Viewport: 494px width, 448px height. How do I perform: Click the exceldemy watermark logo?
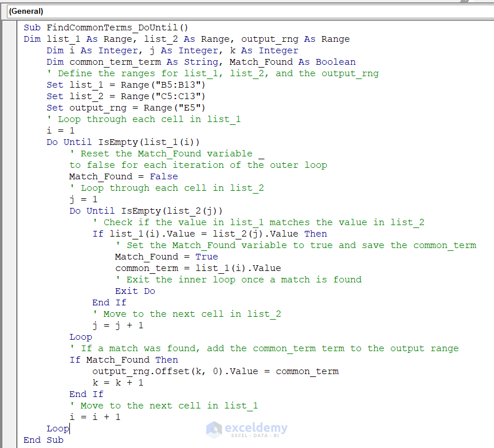pyautogui.click(x=246, y=429)
